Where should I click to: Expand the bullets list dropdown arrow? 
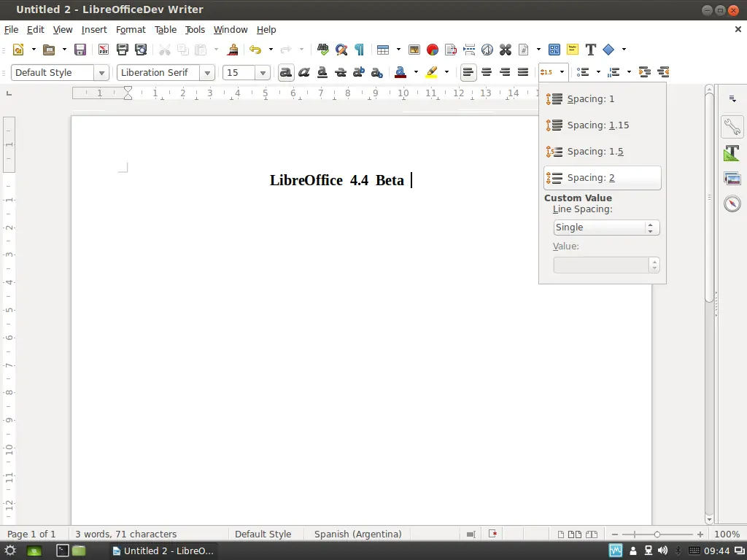pyautogui.click(x=598, y=72)
